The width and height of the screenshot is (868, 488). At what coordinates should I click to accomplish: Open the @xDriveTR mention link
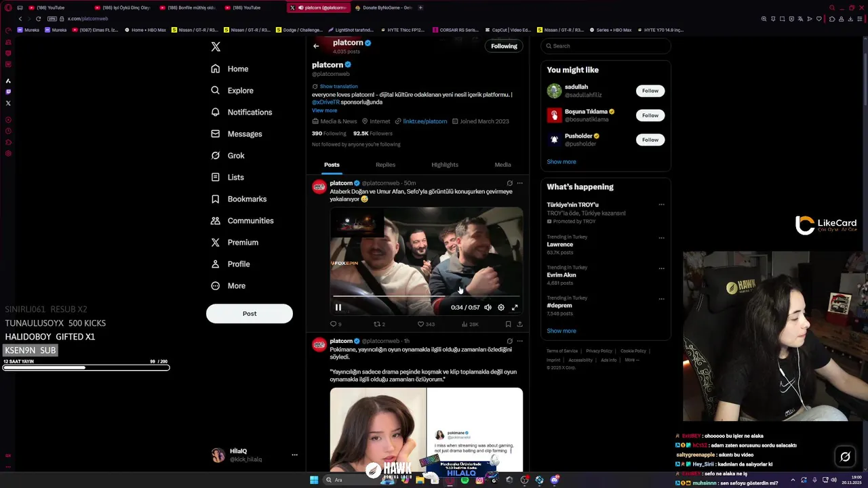[325, 102]
